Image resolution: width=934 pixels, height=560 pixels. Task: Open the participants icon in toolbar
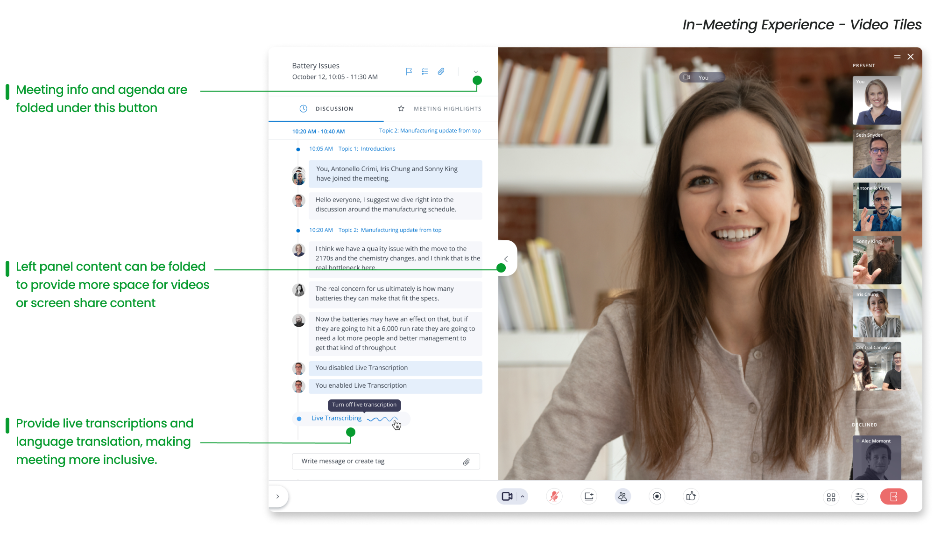click(623, 497)
